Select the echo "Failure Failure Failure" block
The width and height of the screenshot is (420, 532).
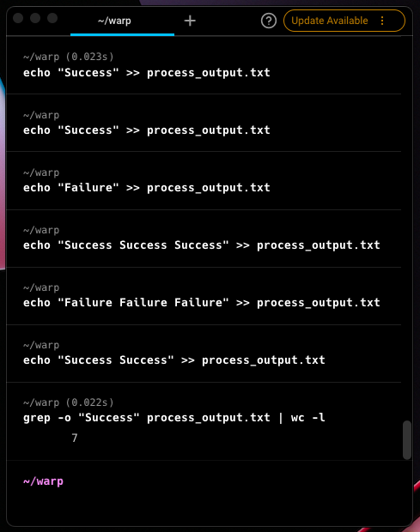click(x=204, y=296)
